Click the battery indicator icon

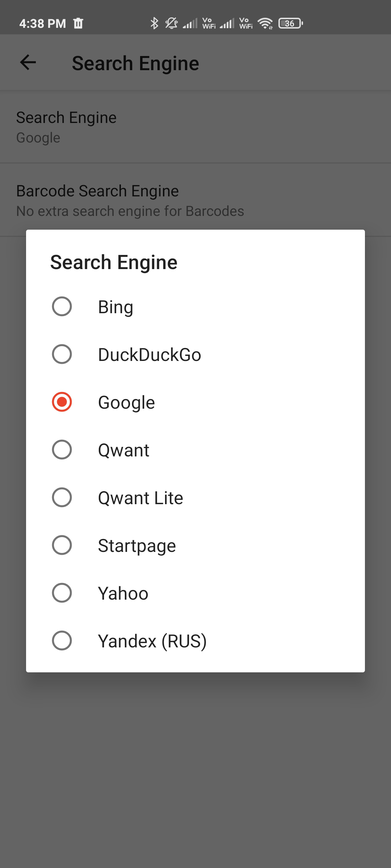[x=289, y=23]
